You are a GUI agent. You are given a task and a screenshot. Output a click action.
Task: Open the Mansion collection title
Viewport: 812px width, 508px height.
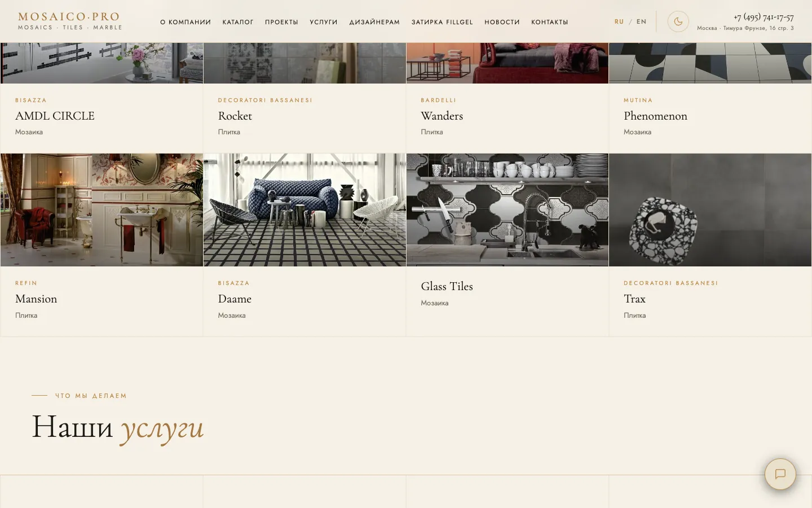36,299
